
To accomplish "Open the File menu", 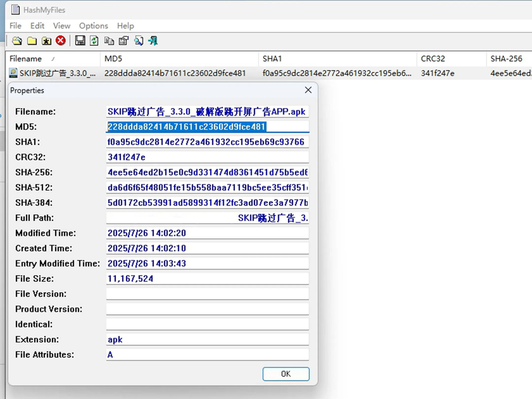I will coord(16,26).
